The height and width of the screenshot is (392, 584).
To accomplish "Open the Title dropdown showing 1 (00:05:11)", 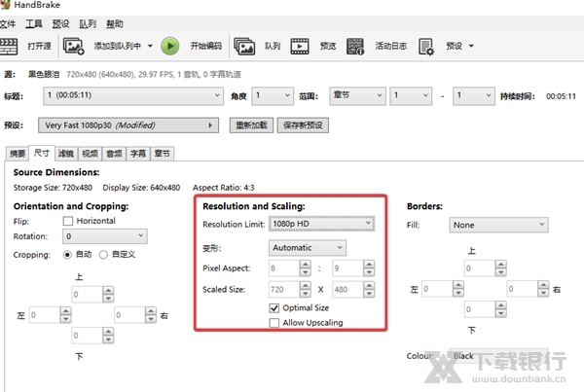I will 133,96.
